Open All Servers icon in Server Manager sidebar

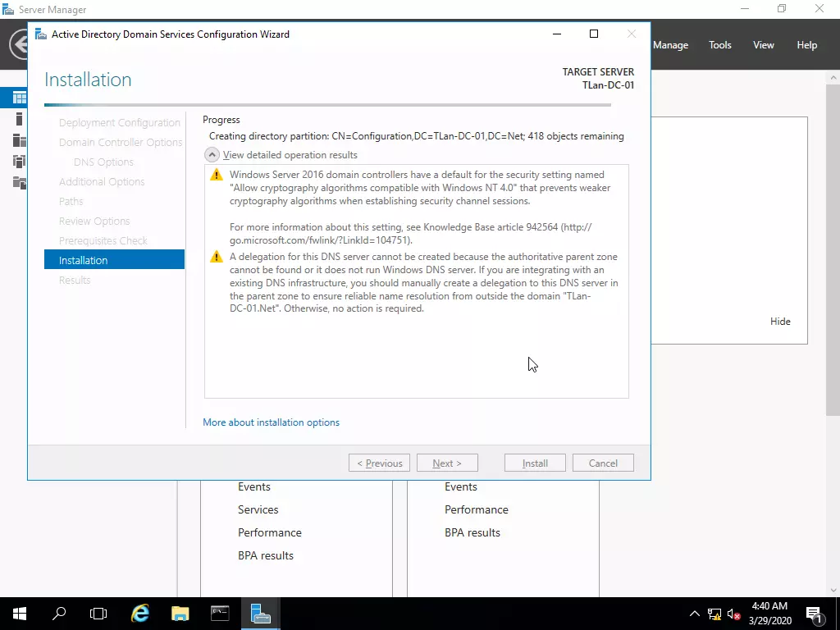[x=20, y=140]
